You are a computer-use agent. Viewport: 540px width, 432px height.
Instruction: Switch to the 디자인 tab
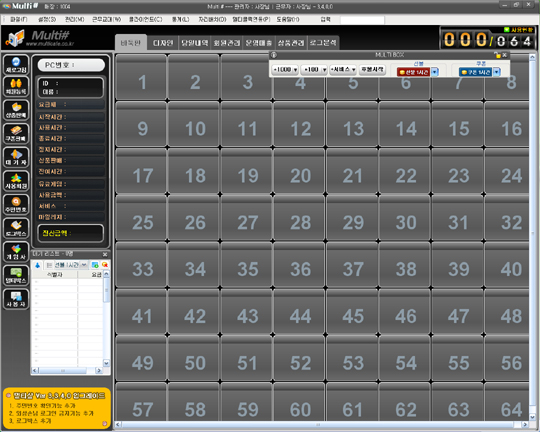pyautogui.click(x=163, y=43)
